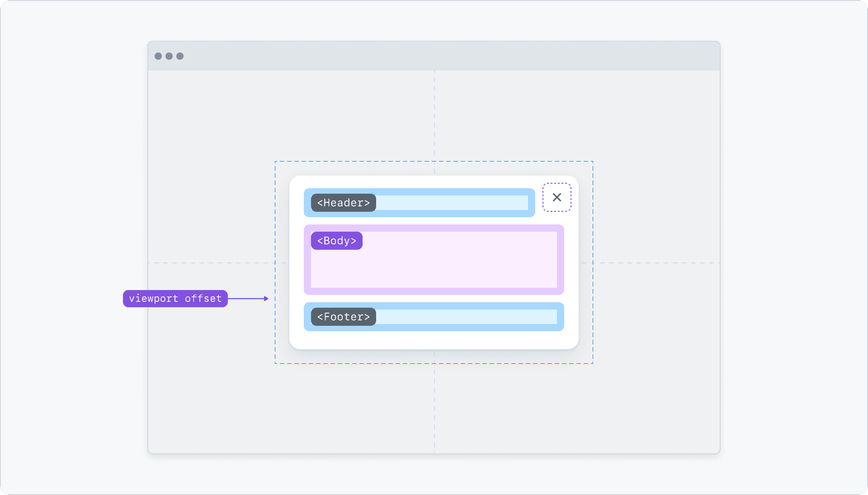The width and height of the screenshot is (868, 495).
Task: Select the <Footer> dark label
Action: point(343,317)
